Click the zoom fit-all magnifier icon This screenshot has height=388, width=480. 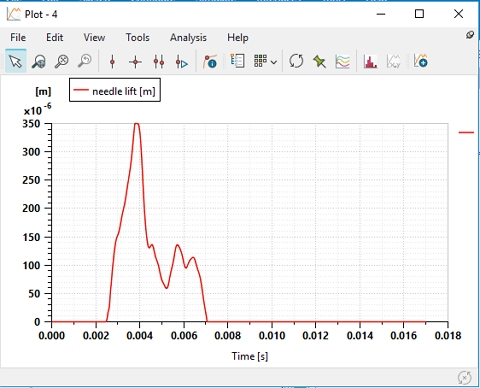coord(62,62)
